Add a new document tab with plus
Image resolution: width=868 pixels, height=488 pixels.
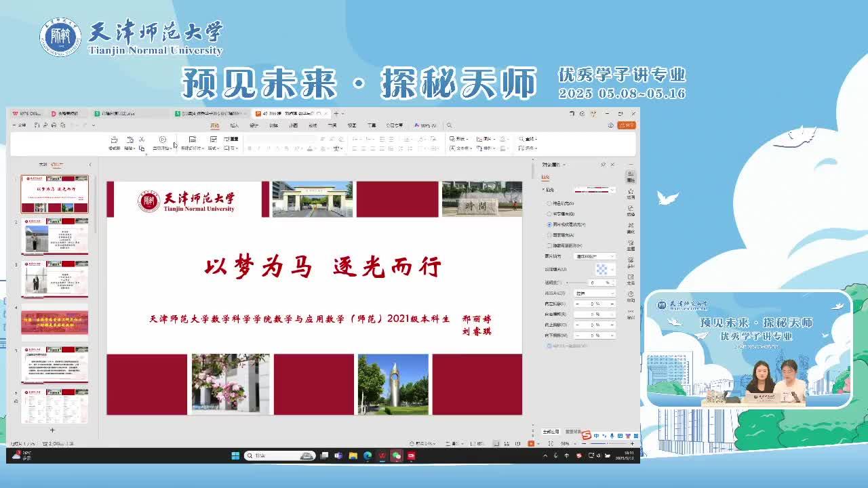tap(336, 113)
